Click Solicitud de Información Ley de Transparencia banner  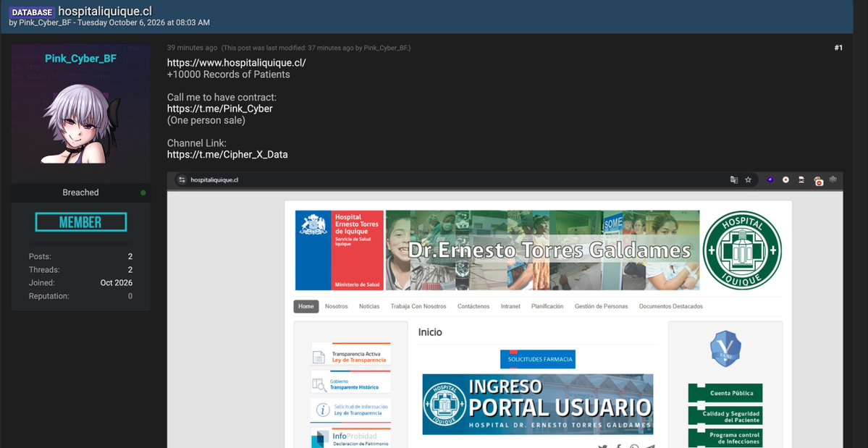click(x=351, y=410)
